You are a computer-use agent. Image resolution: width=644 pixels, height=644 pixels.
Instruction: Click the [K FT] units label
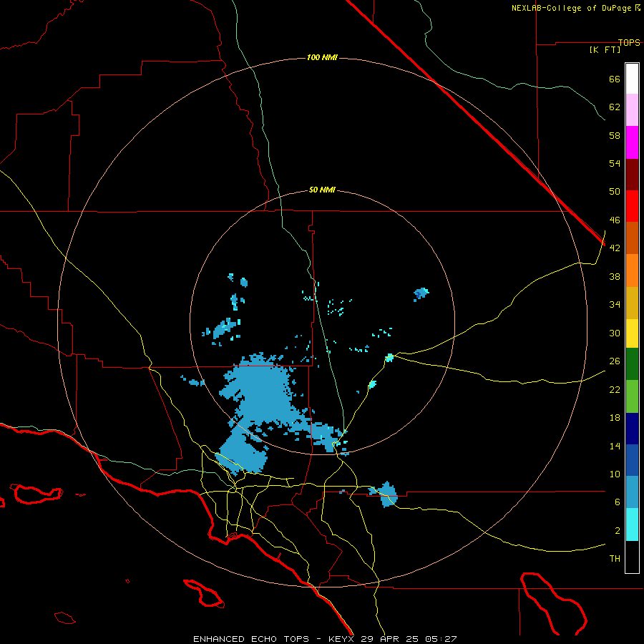pyautogui.click(x=605, y=49)
